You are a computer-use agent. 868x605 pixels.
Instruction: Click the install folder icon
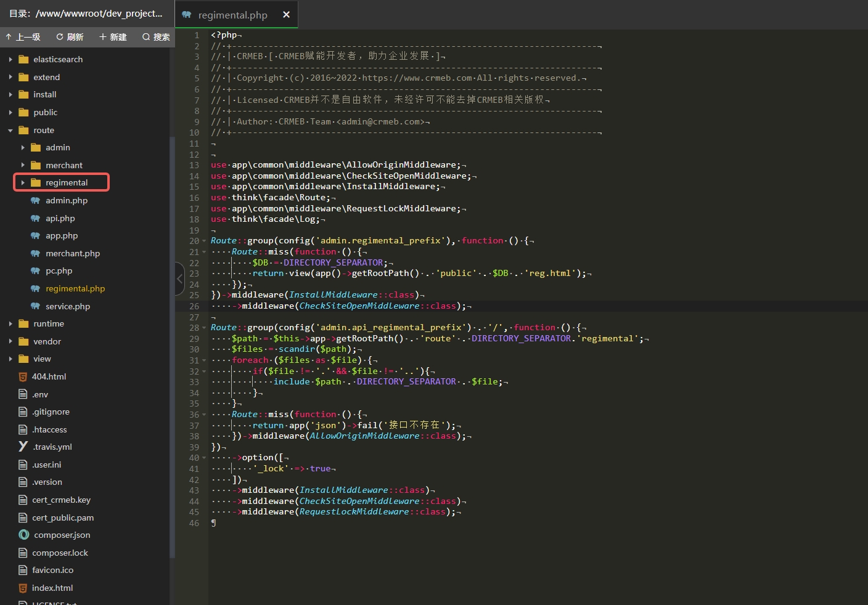pos(24,95)
